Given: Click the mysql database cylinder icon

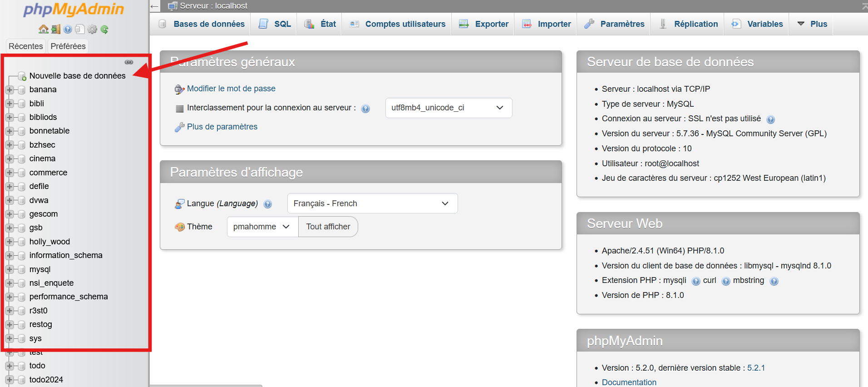Looking at the screenshot, I should coord(21,269).
